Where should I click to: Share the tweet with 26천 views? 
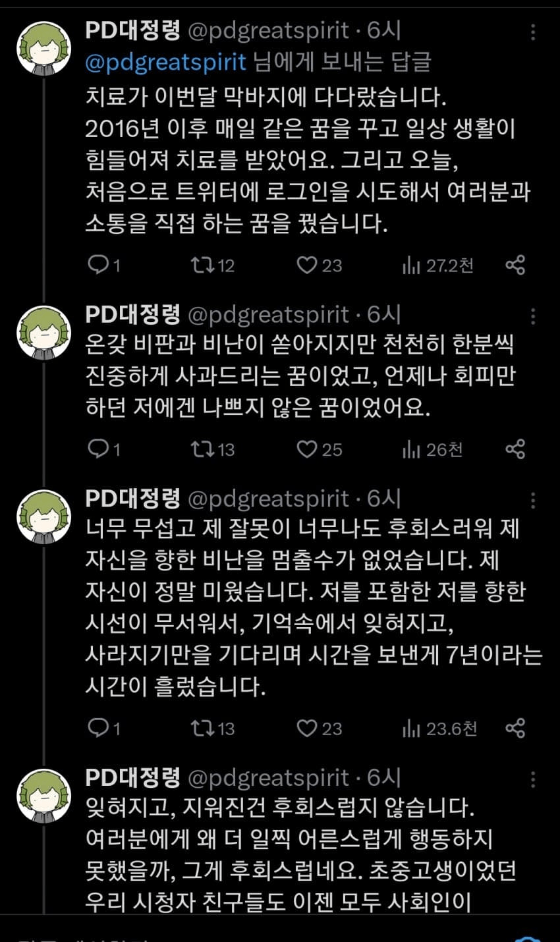515,449
